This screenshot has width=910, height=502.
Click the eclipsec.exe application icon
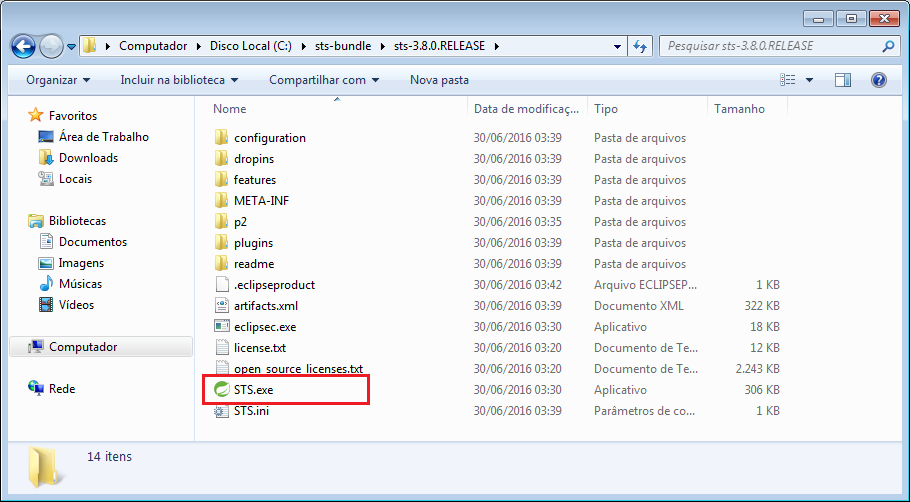pos(221,326)
